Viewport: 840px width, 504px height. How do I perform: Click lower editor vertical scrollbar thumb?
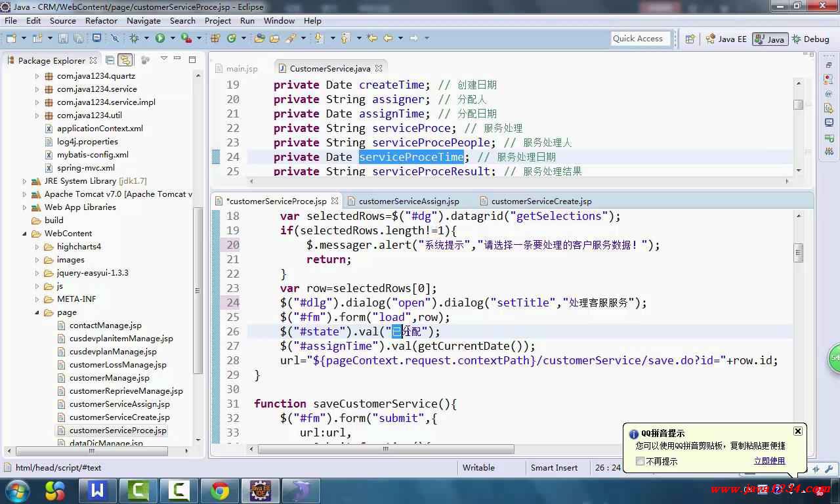798,253
